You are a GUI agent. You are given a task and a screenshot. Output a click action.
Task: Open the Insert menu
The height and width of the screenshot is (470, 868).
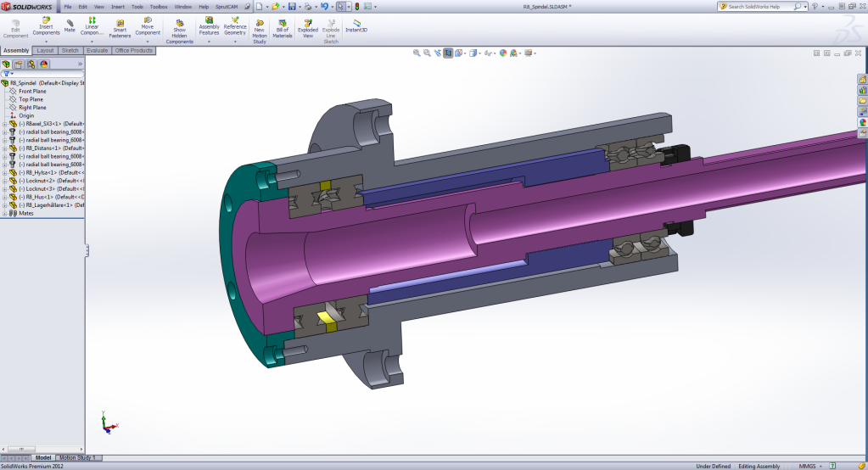[x=118, y=7]
